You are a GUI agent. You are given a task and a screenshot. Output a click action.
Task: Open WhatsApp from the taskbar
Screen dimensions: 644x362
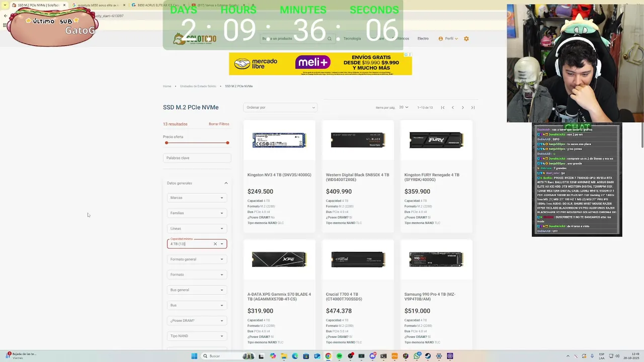417,356
